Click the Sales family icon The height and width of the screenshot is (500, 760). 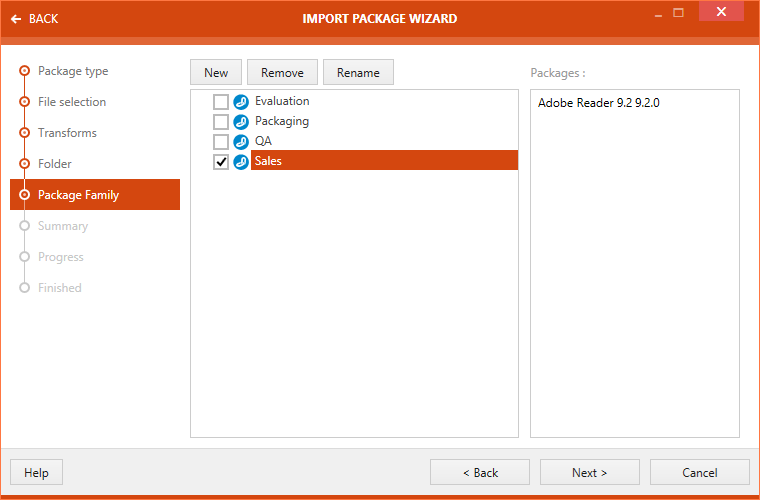pos(241,162)
